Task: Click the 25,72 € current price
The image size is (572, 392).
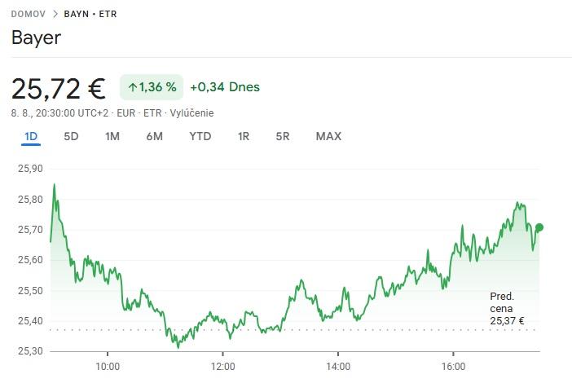Action: click(59, 87)
